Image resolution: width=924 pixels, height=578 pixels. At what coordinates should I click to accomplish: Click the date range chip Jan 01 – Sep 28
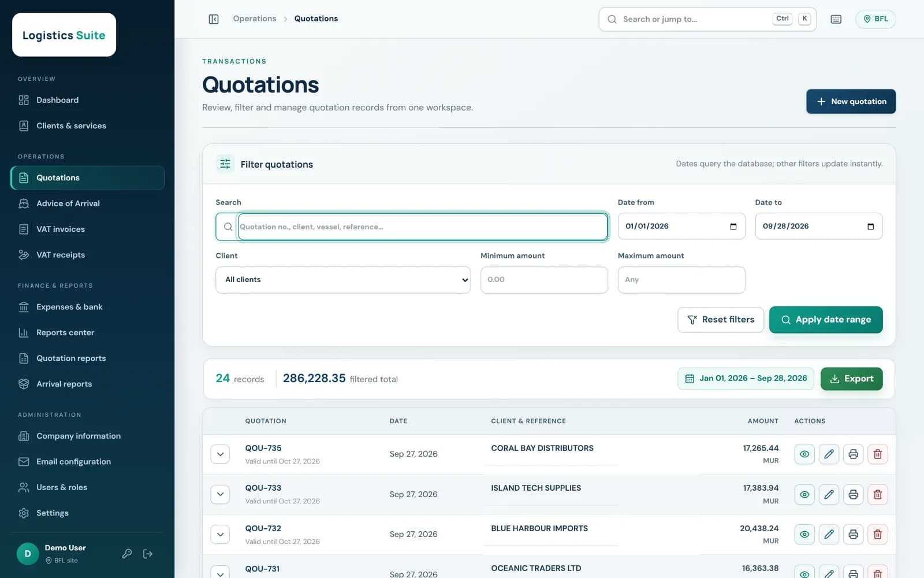[x=746, y=379]
